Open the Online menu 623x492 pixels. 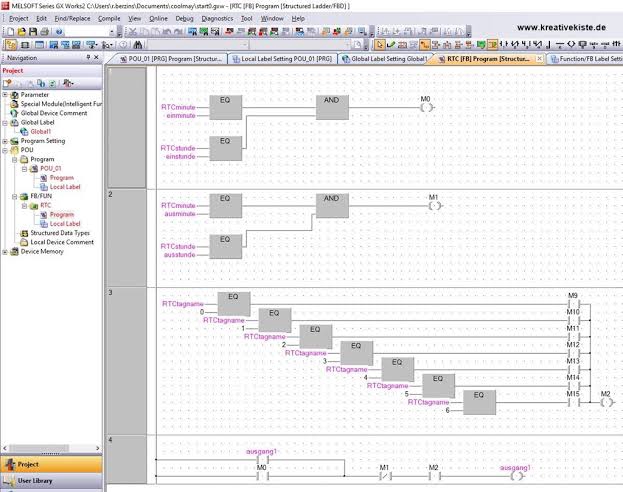158,18
